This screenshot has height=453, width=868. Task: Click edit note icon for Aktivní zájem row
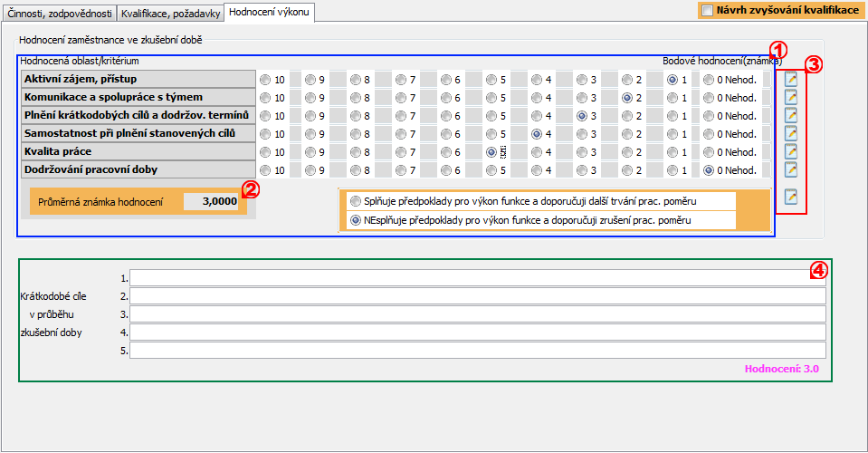click(x=790, y=80)
